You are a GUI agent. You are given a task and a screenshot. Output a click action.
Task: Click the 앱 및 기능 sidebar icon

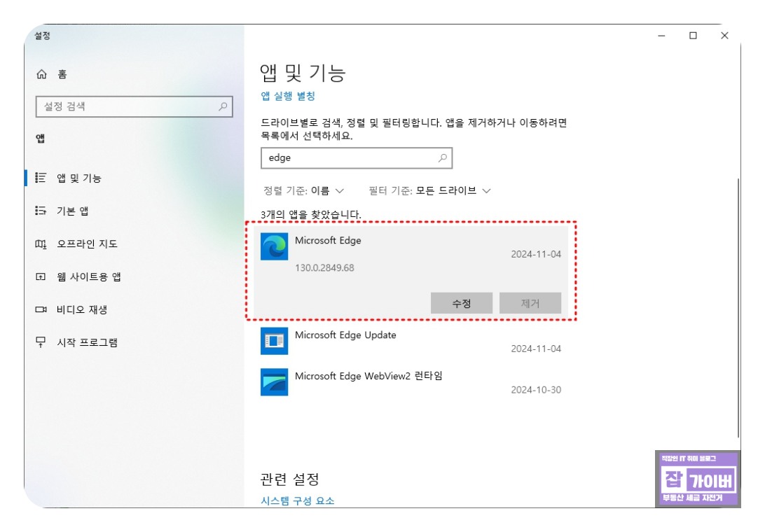point(41,178)
